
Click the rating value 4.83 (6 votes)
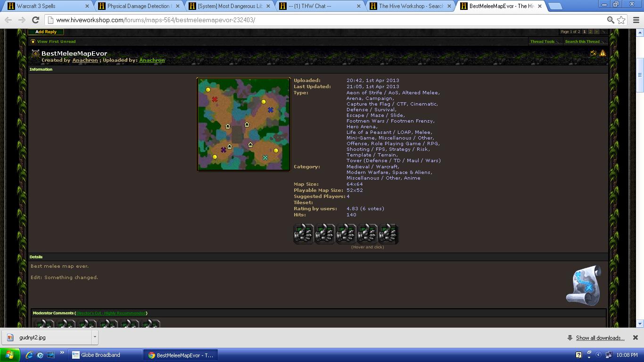click(365, 209)
